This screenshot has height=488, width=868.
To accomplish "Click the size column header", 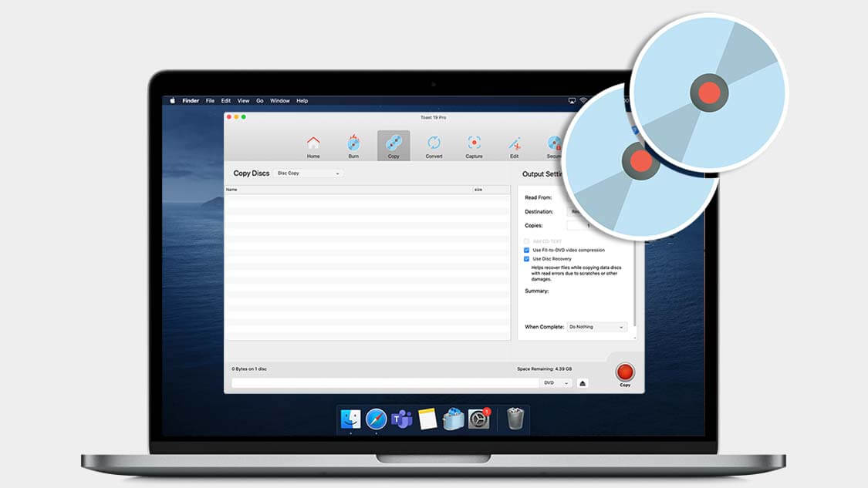I will tap(491, 190).
